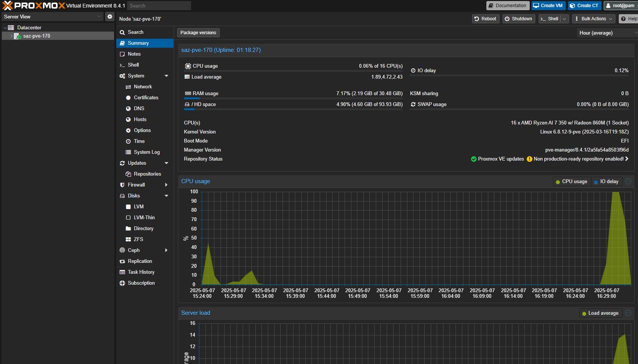Click the Package versions button
The width and height of the screenshot is (638, 364).
point(198,33)
